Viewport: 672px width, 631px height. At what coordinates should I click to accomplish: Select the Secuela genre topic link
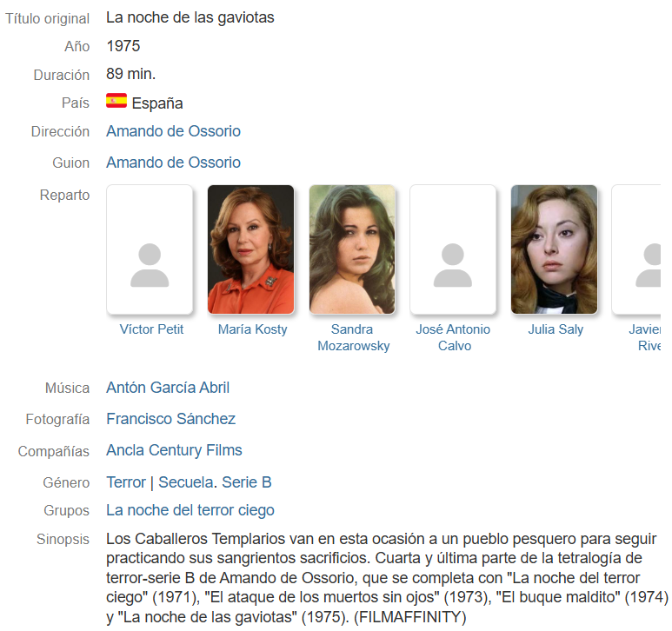pyautogui.click(x=186, y=482)
